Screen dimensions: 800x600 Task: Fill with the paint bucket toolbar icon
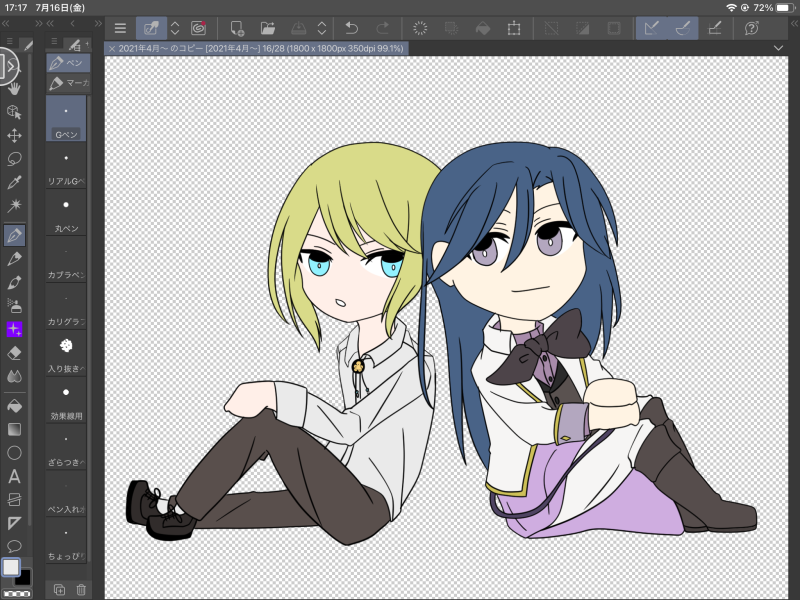pyautogui.click(x=483, y=28)
